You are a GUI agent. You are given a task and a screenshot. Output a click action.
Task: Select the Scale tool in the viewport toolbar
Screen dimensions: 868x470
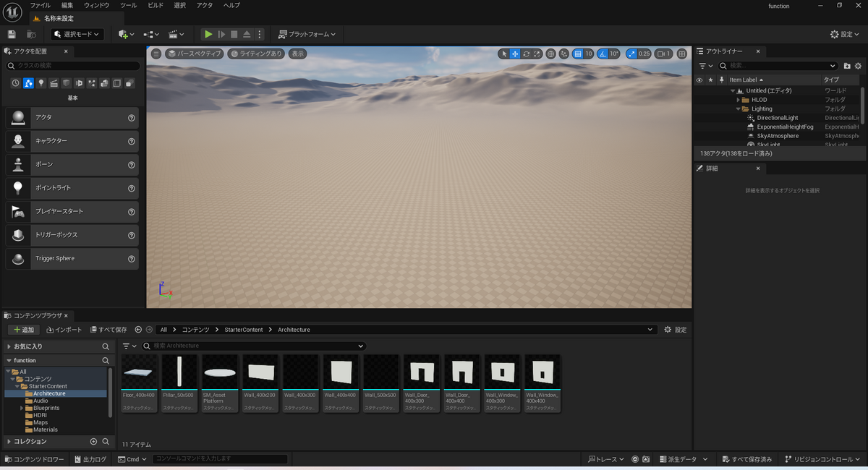536,54
